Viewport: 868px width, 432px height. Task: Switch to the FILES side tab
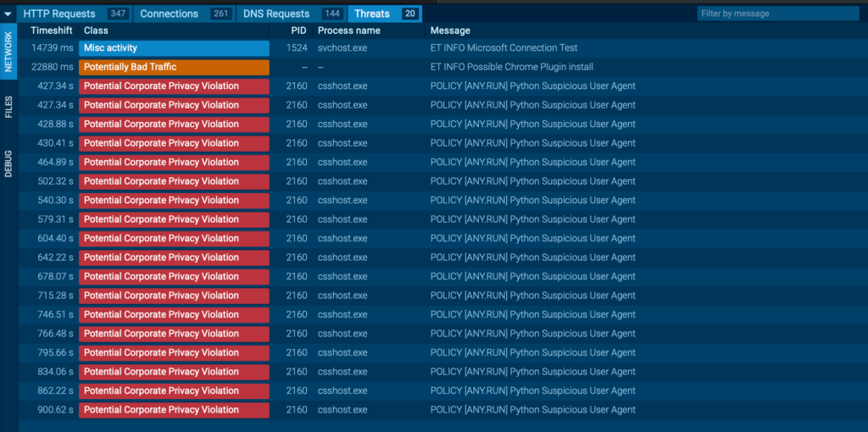(8, 107)
